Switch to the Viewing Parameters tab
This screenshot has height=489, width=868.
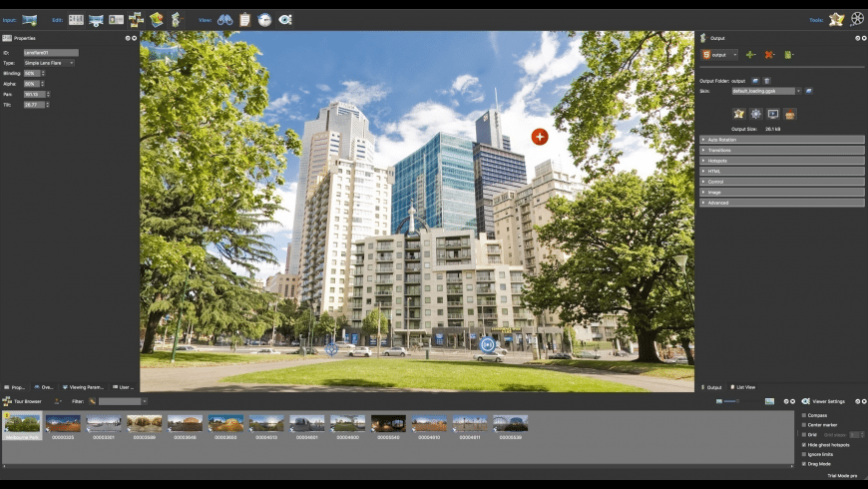(83, 387)
